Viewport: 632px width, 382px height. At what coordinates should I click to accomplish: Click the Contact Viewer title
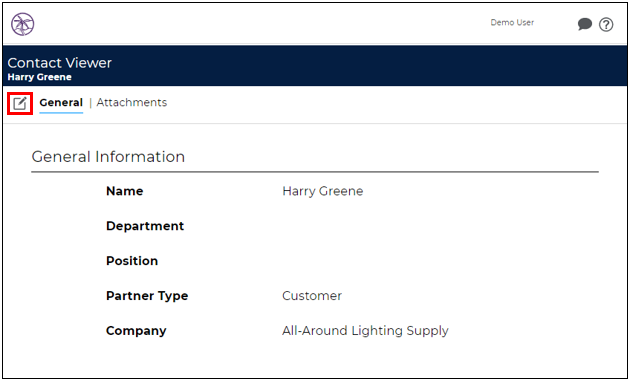click(60, 63)
